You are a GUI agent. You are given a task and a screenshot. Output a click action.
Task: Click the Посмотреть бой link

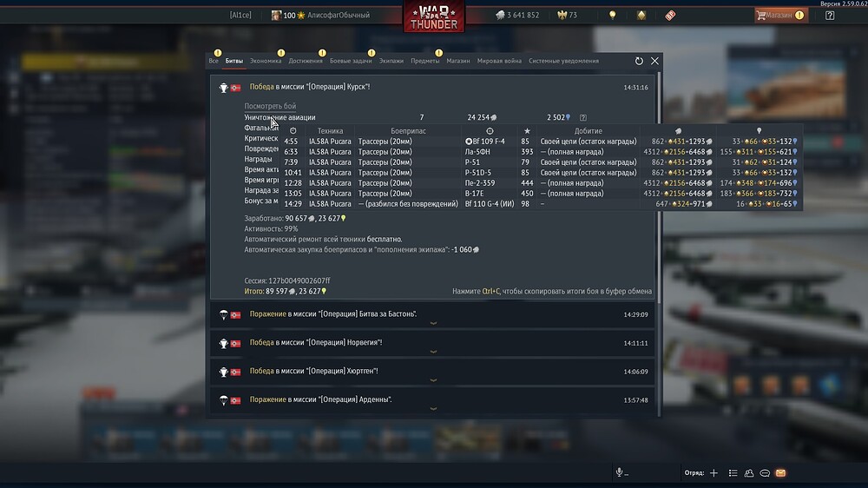tap(270, 106)
